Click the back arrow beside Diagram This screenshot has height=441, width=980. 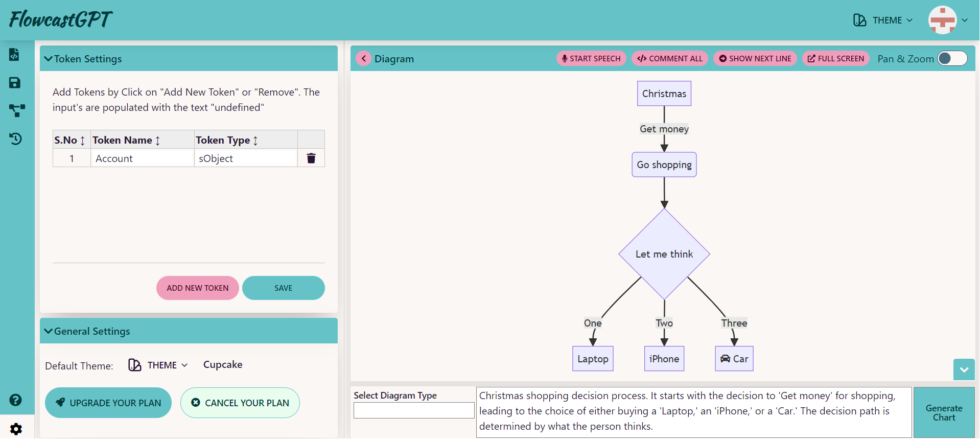[x=363, y=59]
